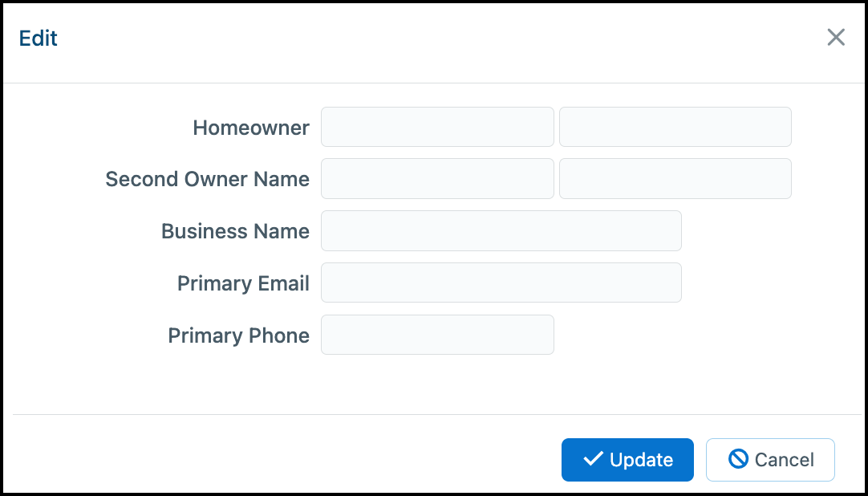Screen dimensions: 868x496
Task: Click the Primary Email label
Action: [x=243, y=283]
